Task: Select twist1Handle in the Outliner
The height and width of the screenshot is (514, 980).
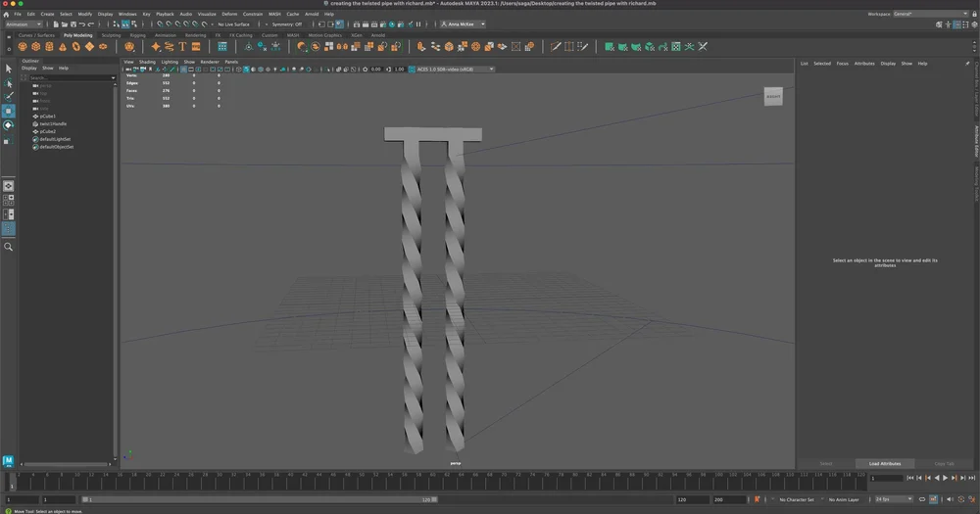Action: tap(53, 123)
